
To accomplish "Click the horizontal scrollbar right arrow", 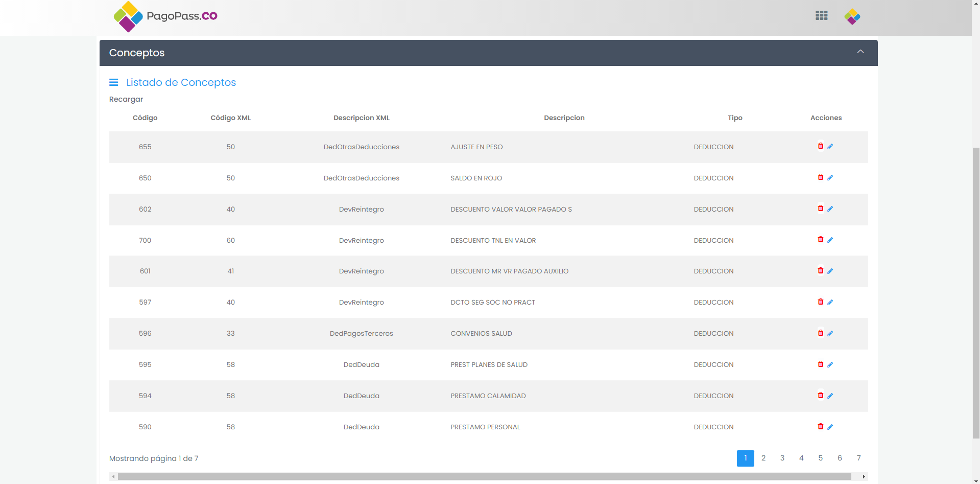I will click(864, 476).
